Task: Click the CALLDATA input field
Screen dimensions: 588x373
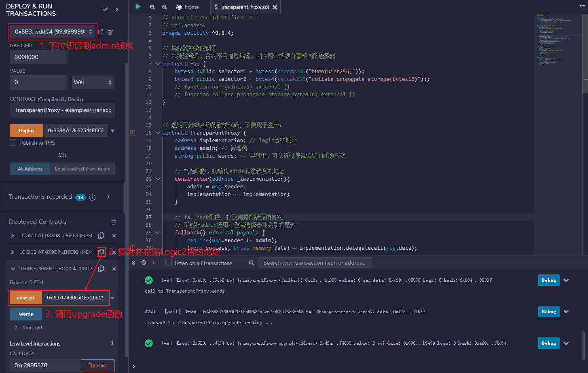Action: coord(45,365)
